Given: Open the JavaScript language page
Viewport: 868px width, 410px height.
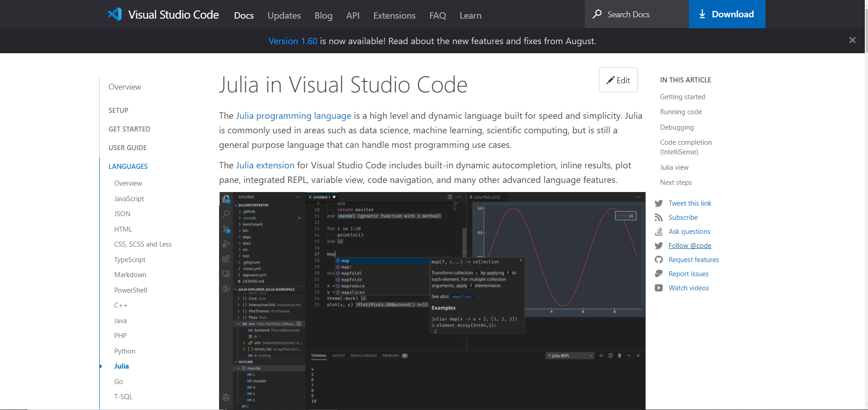Looking at the screenshot, I should [129, 199].
